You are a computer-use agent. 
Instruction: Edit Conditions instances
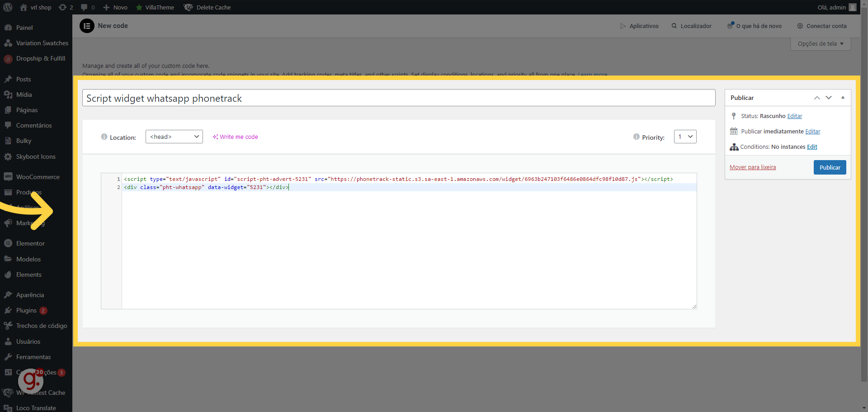[x=812, y=147]
